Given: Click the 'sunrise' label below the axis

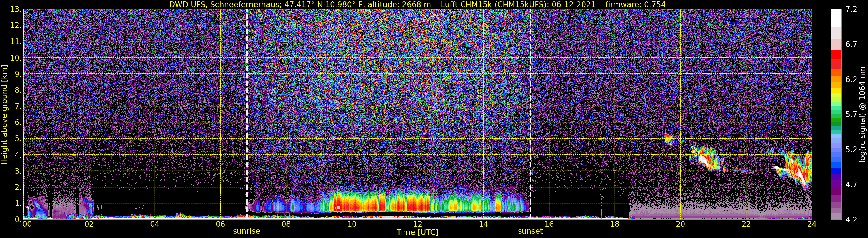Looking at the screenshot, I should point(247,231).
